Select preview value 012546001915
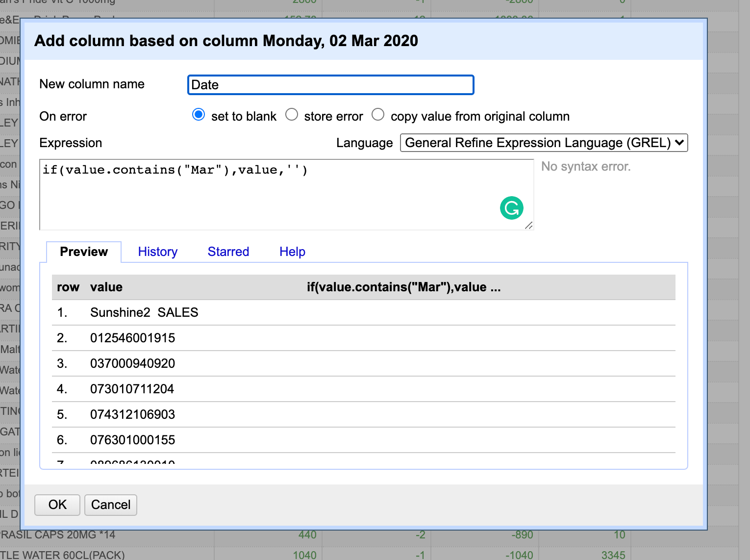Viewport: 750px width, 560px height. coord(132,338)
